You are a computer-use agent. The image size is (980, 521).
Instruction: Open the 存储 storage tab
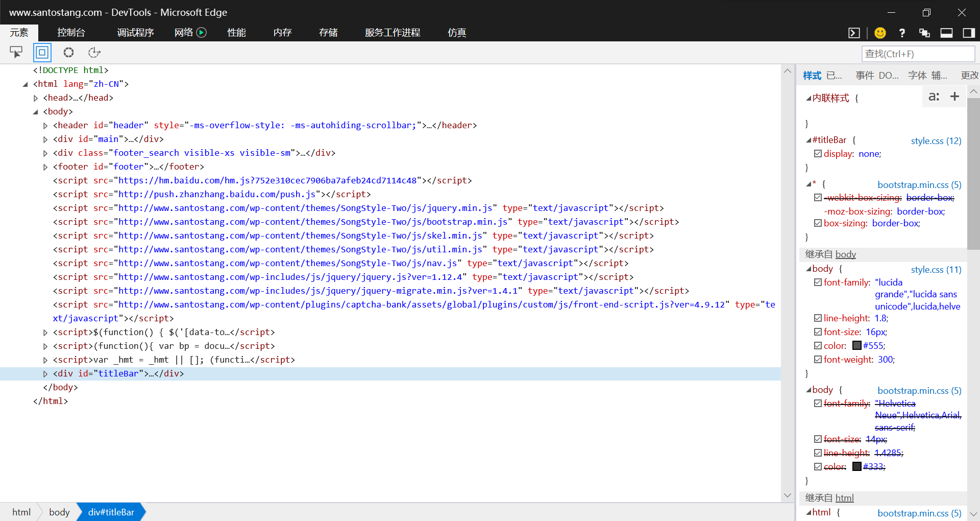(x=328, y=32)
